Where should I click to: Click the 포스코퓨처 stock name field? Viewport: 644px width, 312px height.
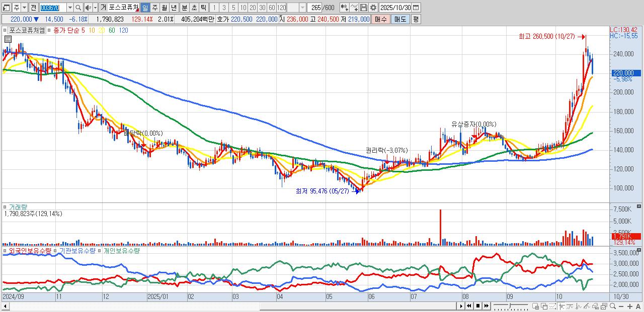tap(123, 8)
